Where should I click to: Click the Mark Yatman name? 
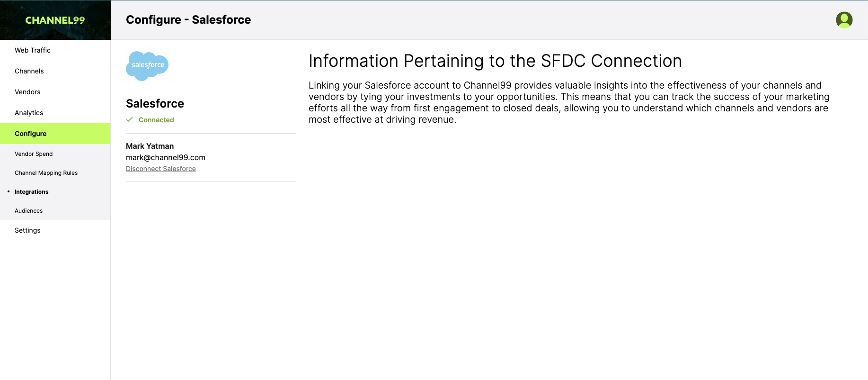(150, 146)
